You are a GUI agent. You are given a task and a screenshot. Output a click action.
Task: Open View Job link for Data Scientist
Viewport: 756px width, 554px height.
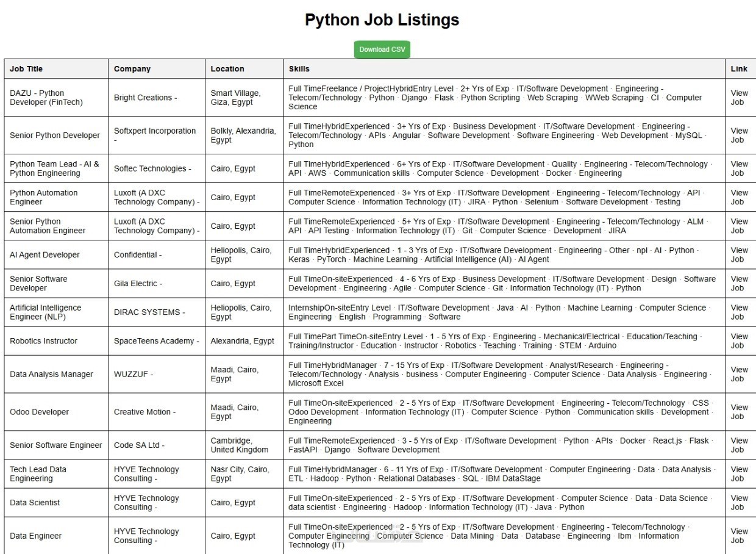(x=739, y=502)
